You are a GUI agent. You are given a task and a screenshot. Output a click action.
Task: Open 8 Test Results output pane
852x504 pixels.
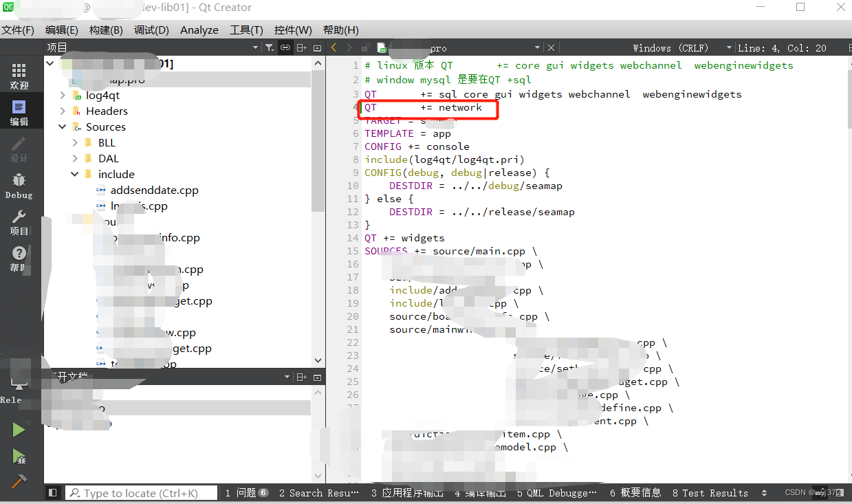tap(710, 493)
